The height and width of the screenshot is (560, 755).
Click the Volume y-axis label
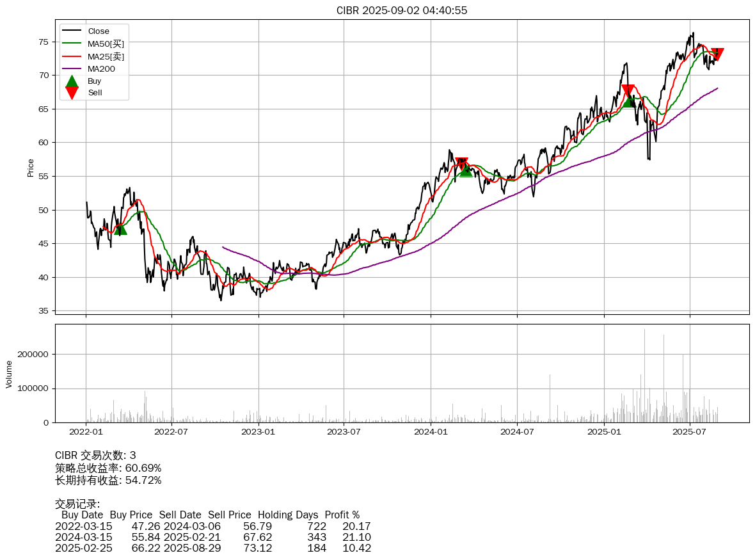coord(9,374)
